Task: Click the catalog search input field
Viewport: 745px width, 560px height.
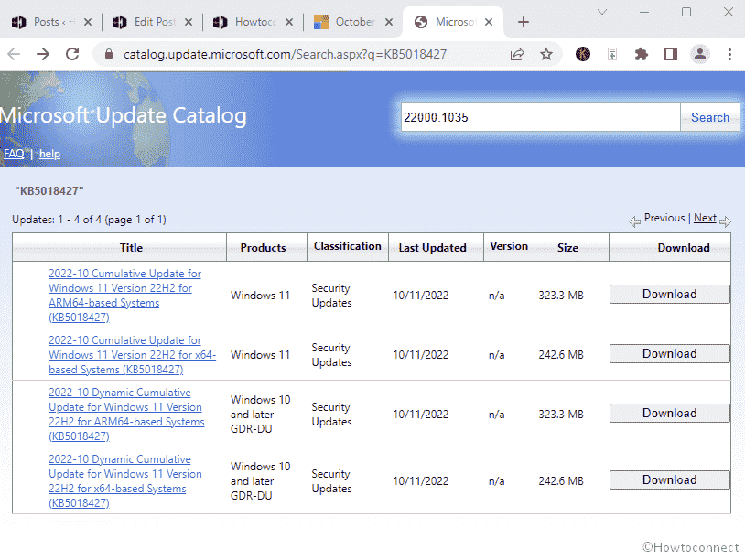Action: click(x=540, y=117)
